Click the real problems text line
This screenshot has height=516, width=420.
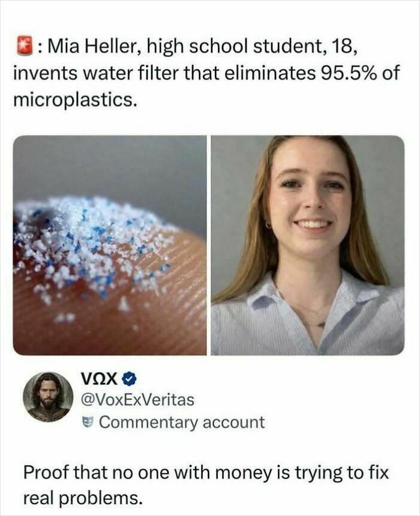tap(83, 499)
